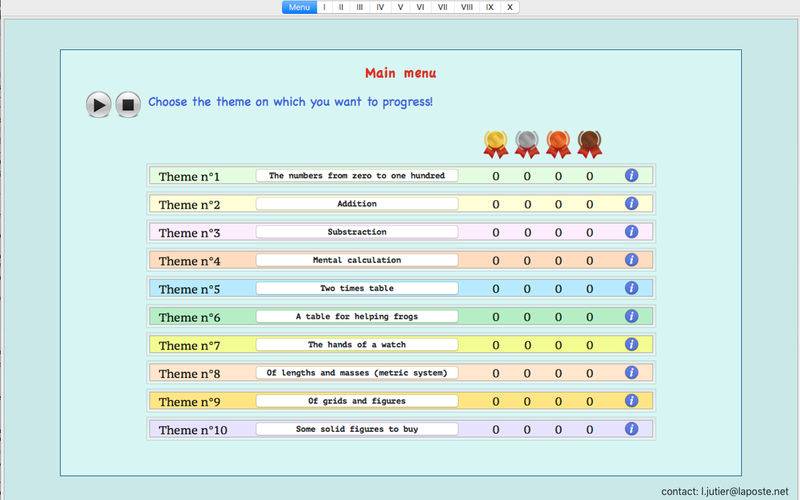Open 'Some solid figures to buy'

357,429
